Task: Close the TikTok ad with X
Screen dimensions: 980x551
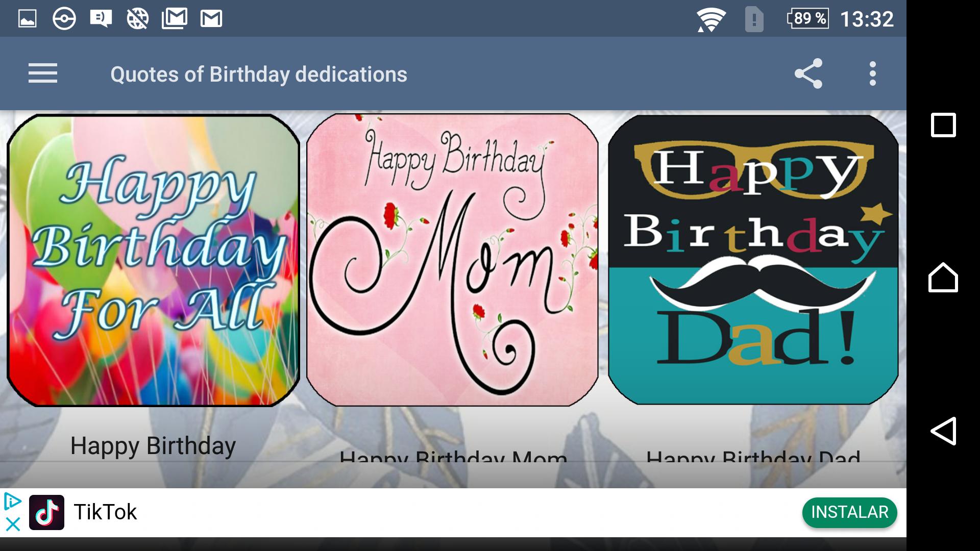Action: [x=13, y=524]
